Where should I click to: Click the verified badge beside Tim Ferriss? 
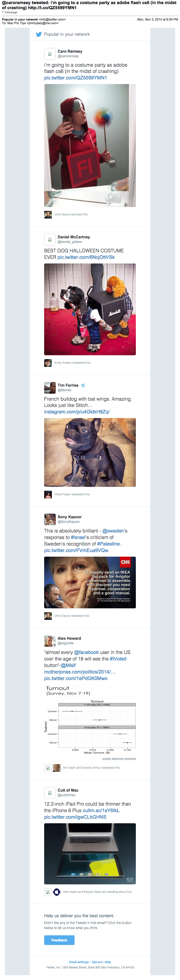tap(83, 385)
